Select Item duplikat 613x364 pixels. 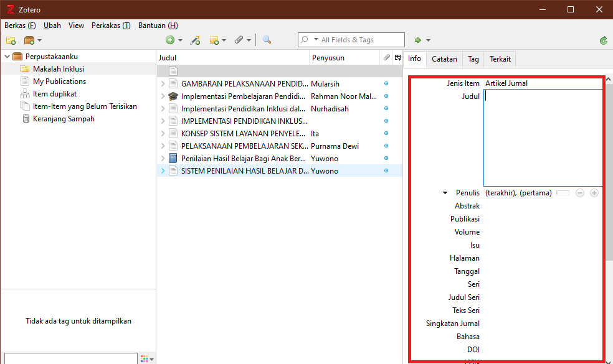point(55,94)
